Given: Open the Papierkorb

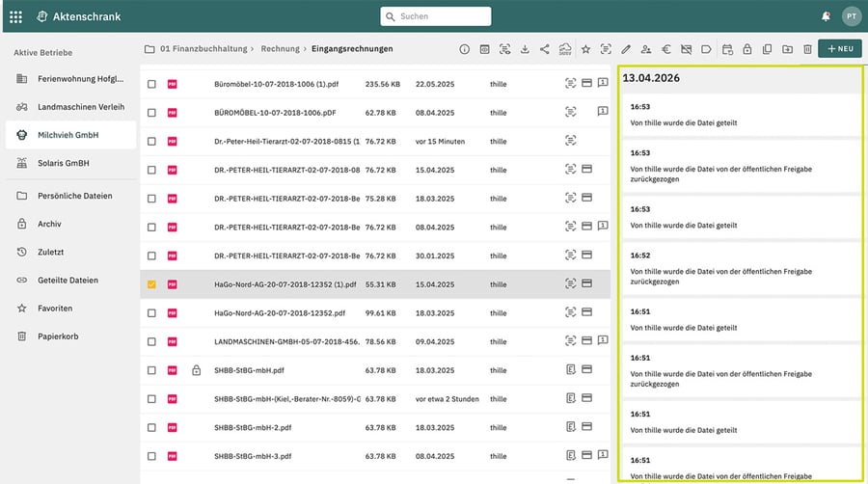Looking at the screenshot, I should click(x=70, y=336).
